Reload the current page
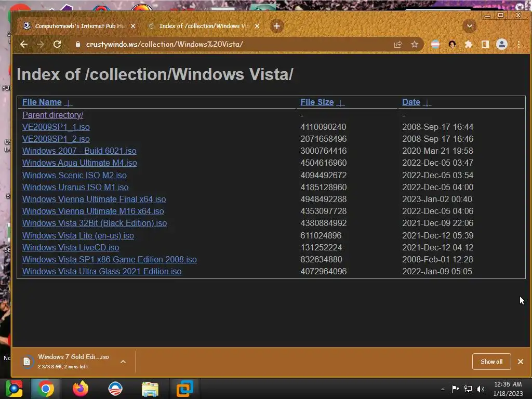532x399 pixels. coord(57,44)
